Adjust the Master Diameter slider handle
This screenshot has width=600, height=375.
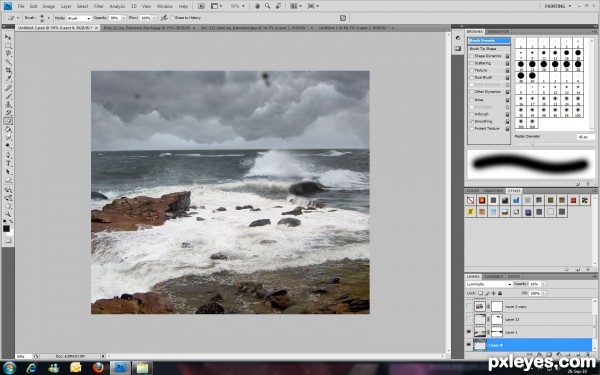(x=532, y=144)
